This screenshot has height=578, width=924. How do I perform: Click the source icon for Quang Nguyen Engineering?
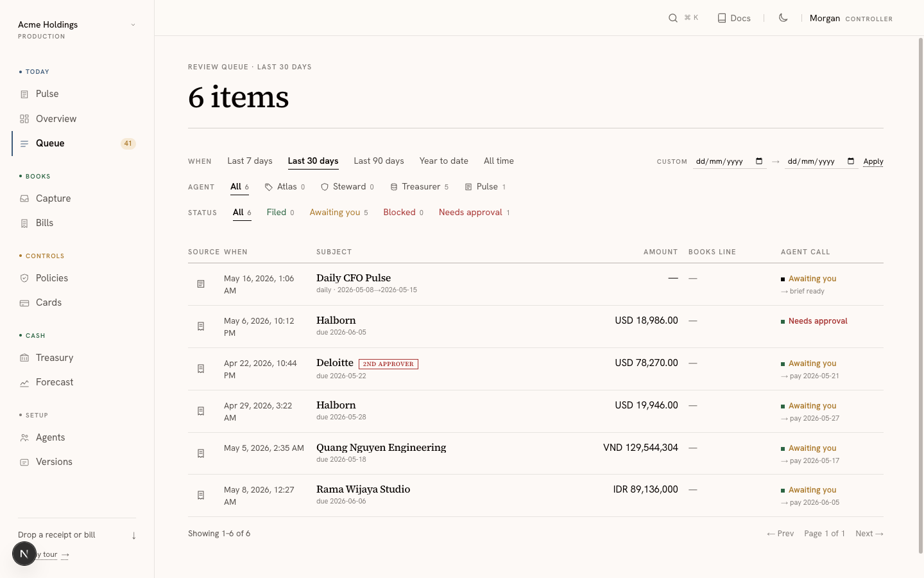click(x=201, y=453)
